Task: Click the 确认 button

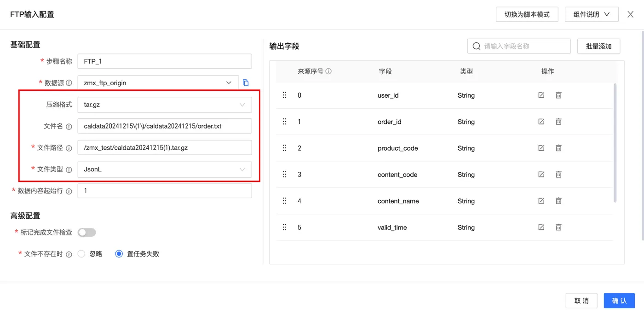Action: (x=619, y=300)
